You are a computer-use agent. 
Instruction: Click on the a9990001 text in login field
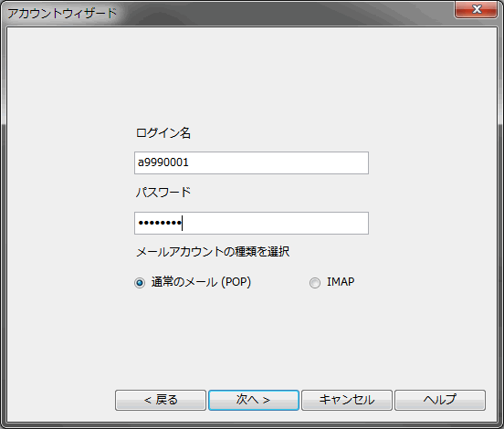(x=163, y=162)
